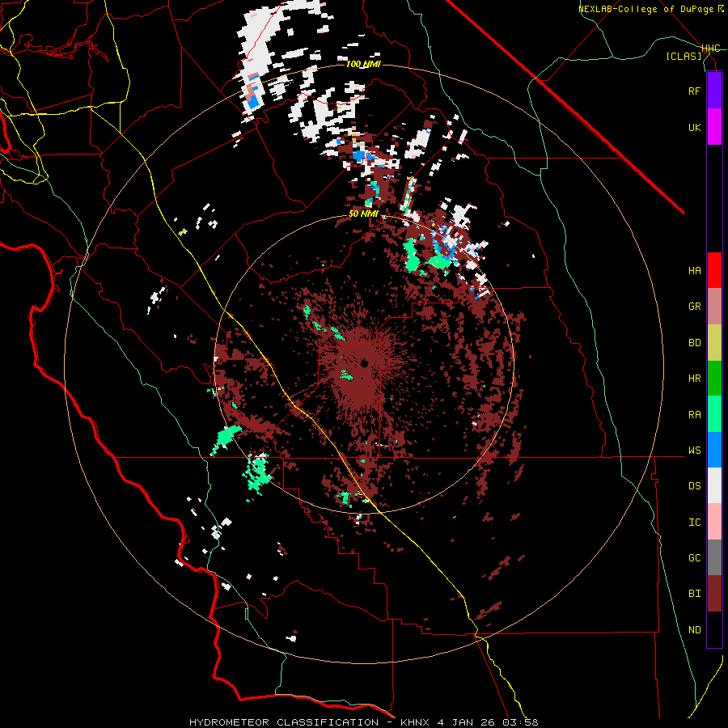
Task: Click the BI legend label
Action: (694, 594)
